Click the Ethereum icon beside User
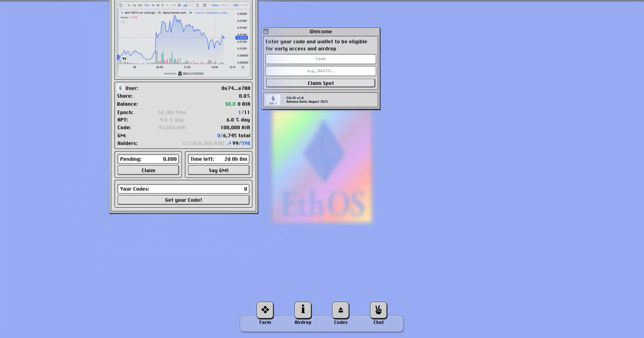The image size is (644, 338). [120, 88]
